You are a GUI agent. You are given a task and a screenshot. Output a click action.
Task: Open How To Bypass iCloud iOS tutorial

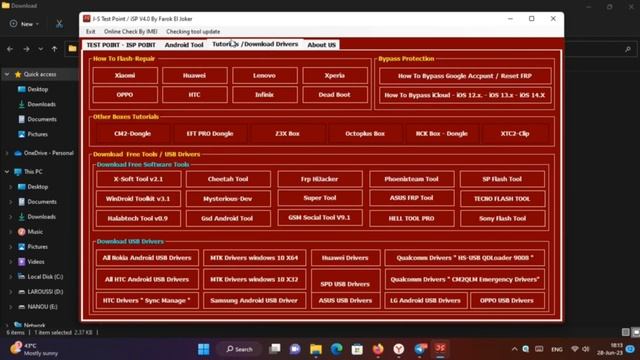point(465,95)
